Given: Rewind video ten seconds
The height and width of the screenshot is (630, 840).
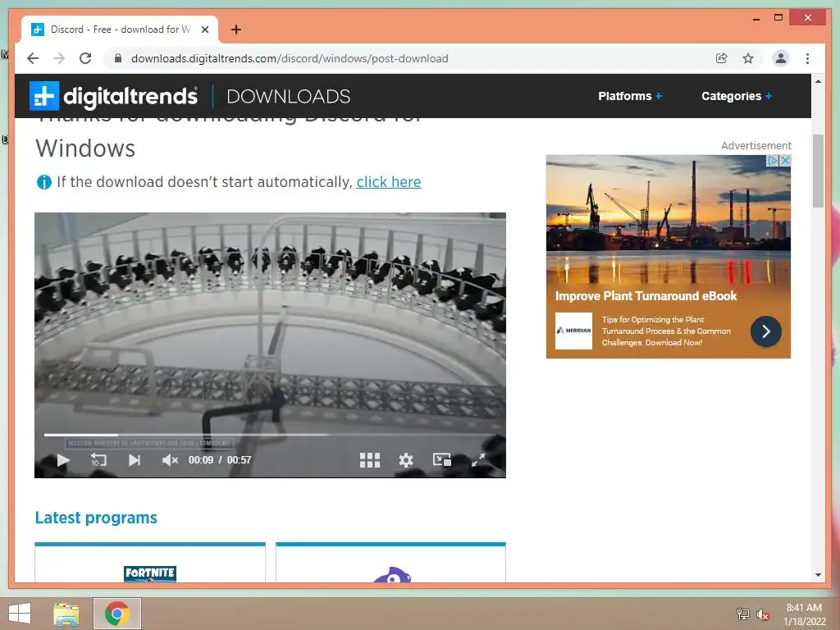Looking at the screenshot, I should tap(98, 459).
